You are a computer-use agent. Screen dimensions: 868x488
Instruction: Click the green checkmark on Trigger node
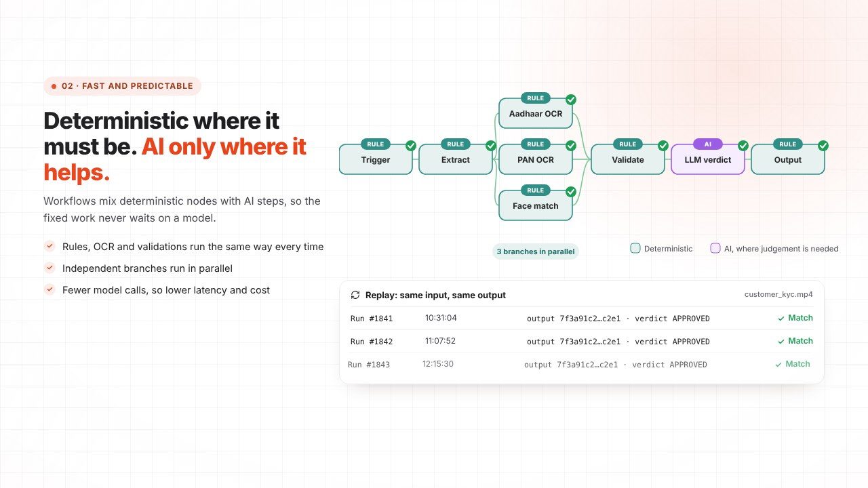[411, 146]
